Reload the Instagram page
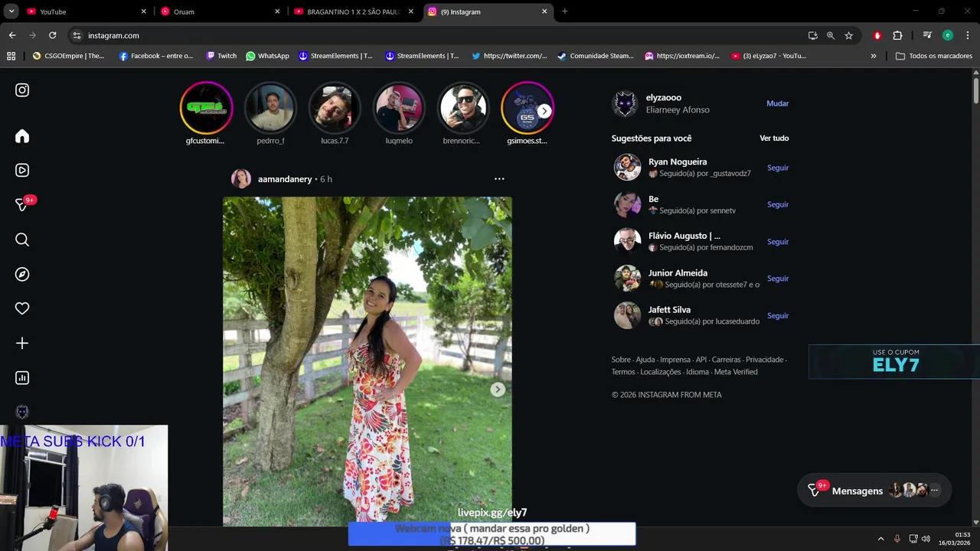The height and width of the screenshot is (551, 980). pyautogui.click(x=52, y=35)
